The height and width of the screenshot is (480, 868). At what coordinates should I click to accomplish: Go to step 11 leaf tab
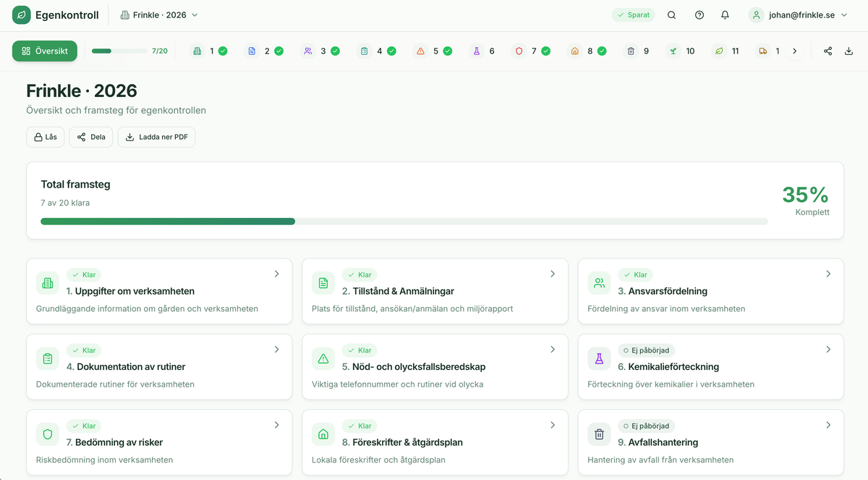727,51
